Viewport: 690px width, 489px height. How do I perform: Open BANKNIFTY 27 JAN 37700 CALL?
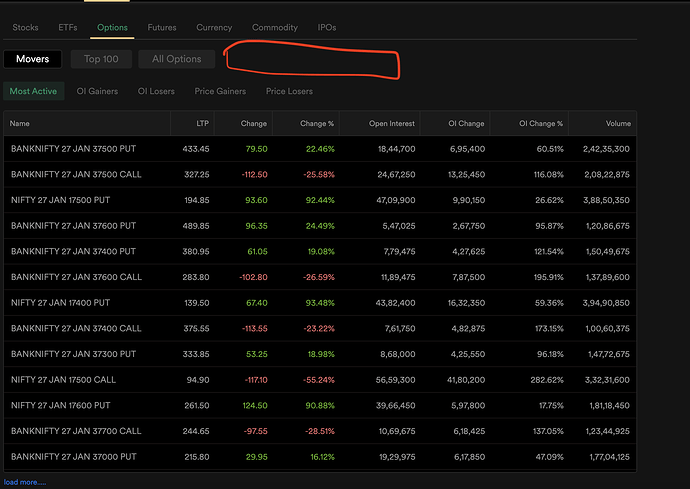[320, 431]
